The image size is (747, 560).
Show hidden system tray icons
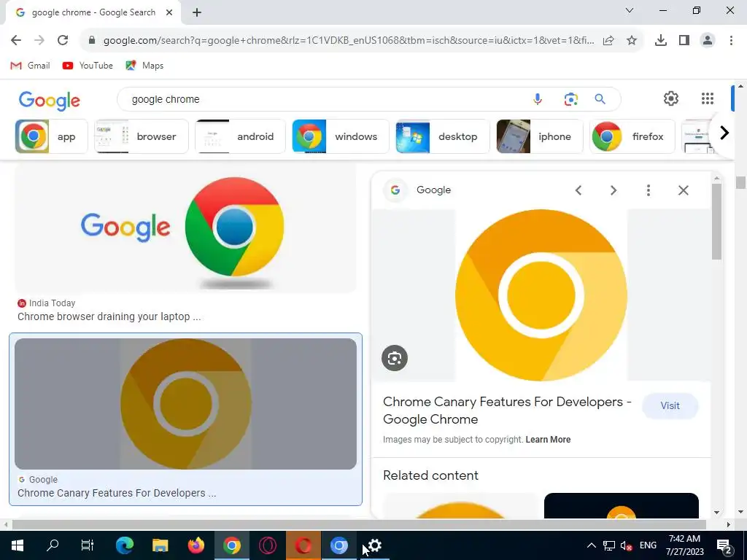point(591,545)
